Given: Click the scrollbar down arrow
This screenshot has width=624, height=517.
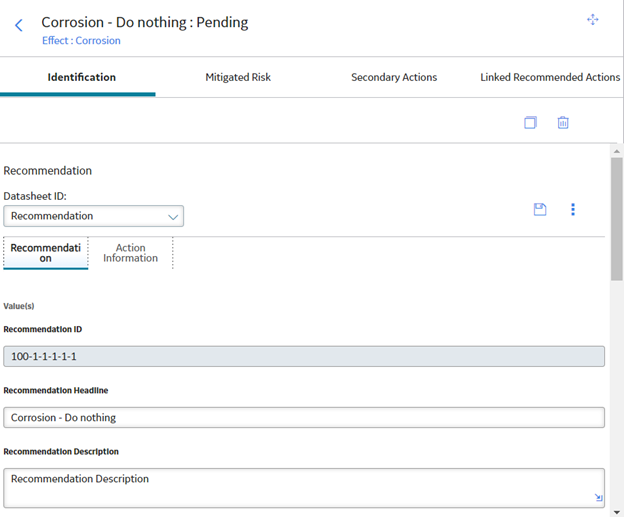Looking at the screenshot, I should tap(617, 512).
